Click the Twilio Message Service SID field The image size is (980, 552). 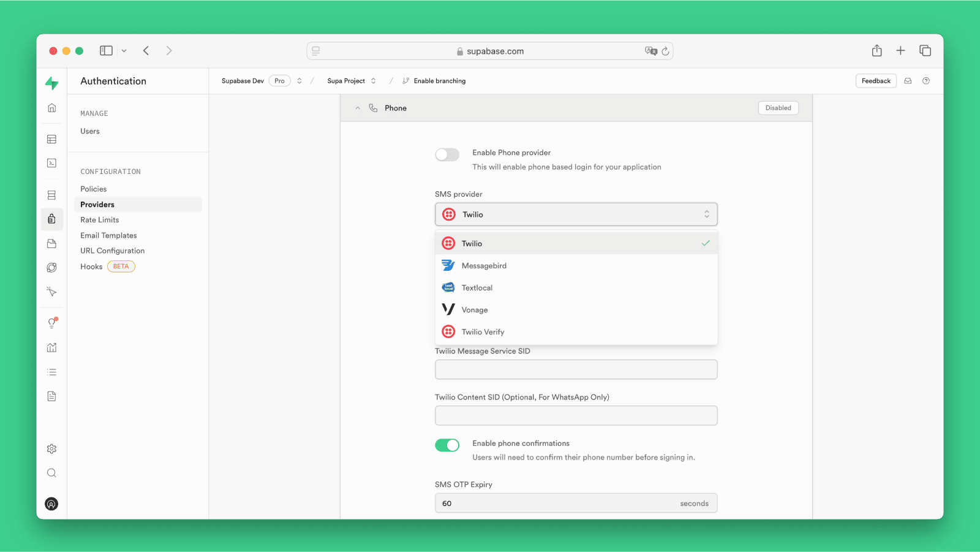click(576, 369)
